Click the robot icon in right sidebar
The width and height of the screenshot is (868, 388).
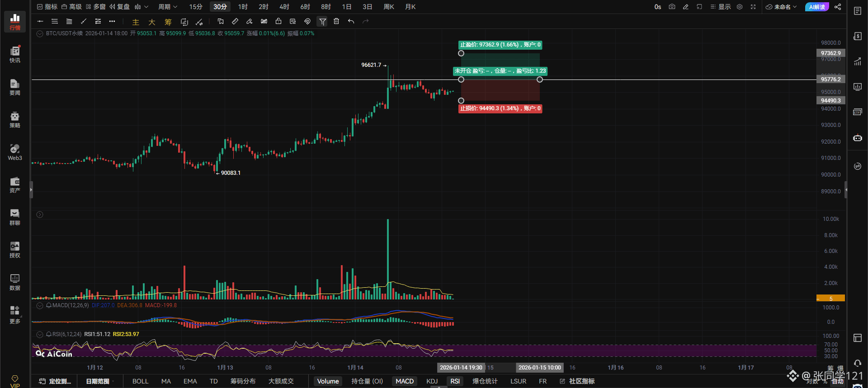[x=858, y=138]
